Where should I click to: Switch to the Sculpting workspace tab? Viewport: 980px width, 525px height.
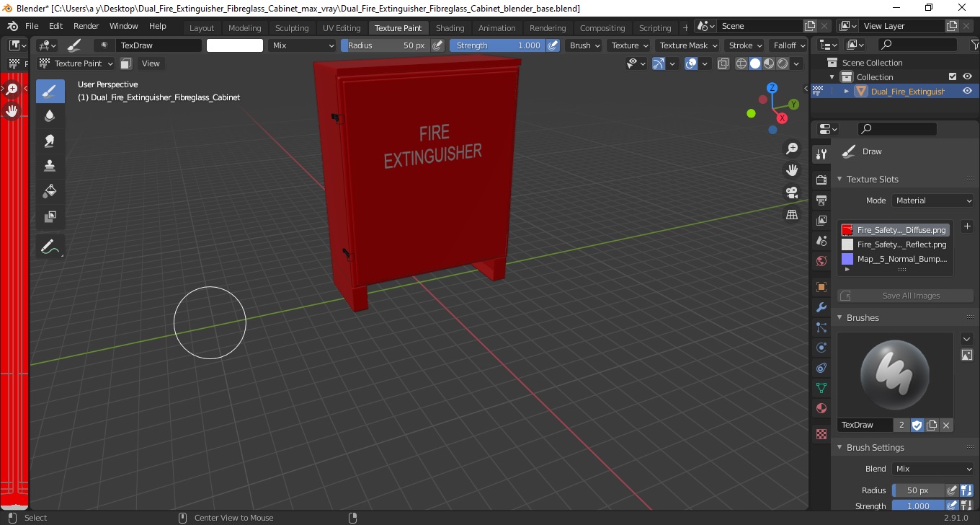[292, 28]
